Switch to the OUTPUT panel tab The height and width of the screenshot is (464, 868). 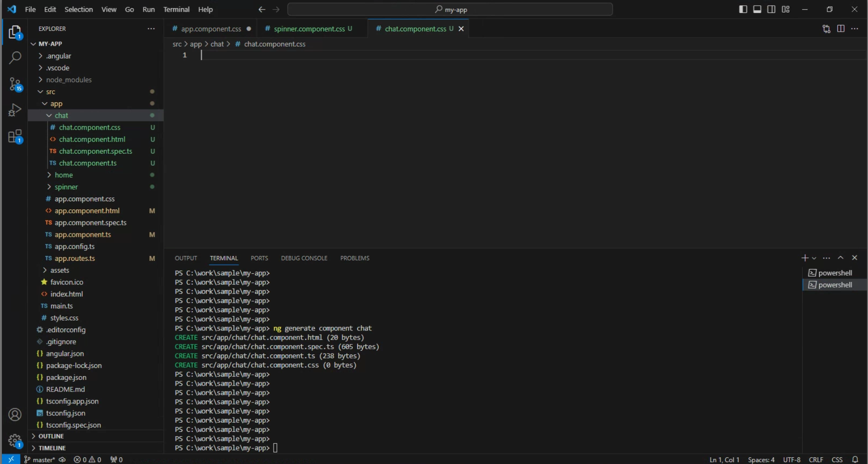tap(186, 258)
